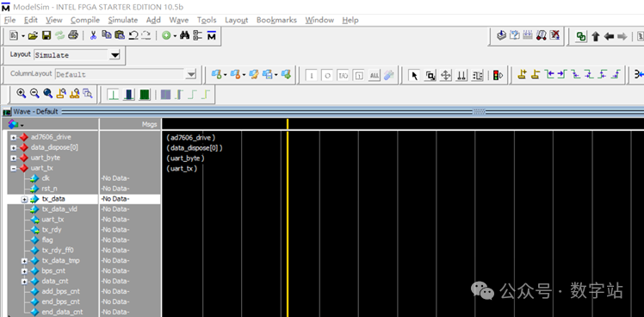Viewport: 644px width, 317px height.
Task: Save using the floppy disk icon
Action: coord(46,36)
